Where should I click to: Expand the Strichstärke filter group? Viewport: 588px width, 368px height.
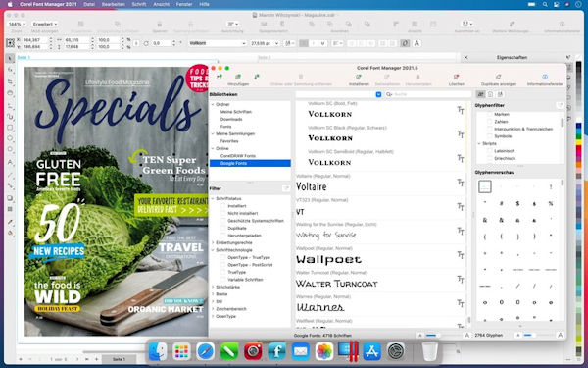coord(213,287)
